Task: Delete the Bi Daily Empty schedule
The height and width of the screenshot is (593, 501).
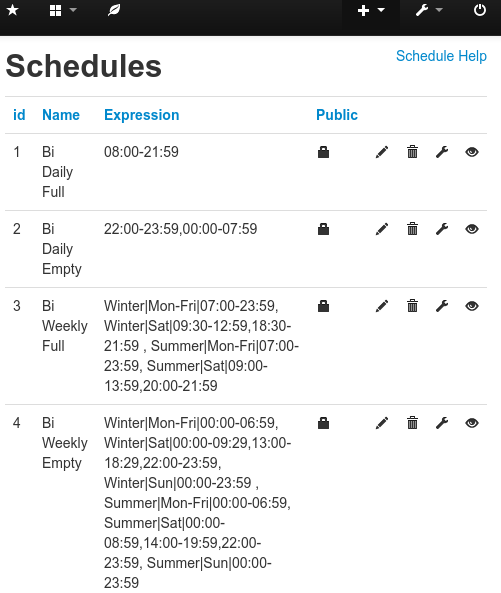Action: tap(412, 229)
